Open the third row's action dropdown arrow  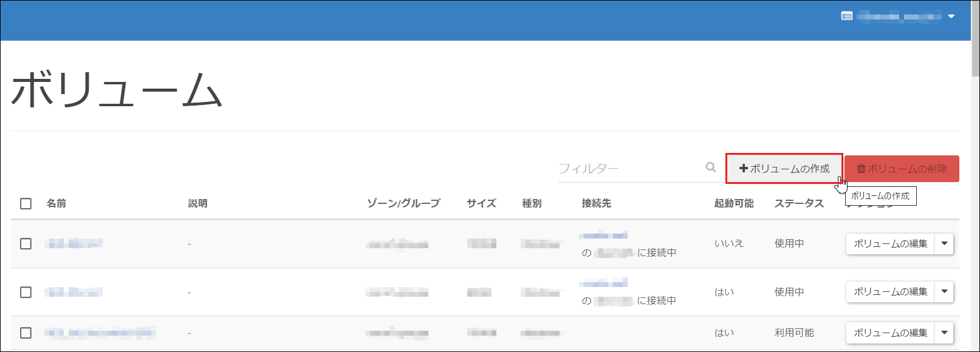coord(944,333)
